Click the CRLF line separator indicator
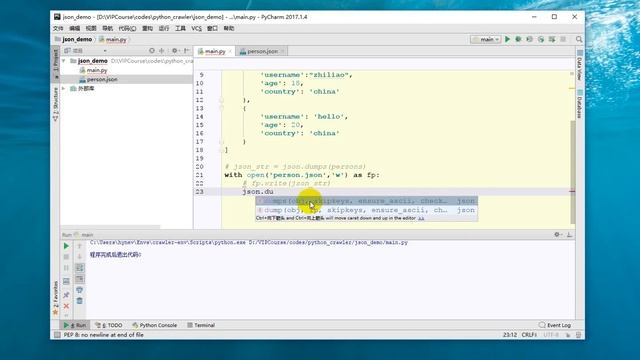 tap(529, 335)
